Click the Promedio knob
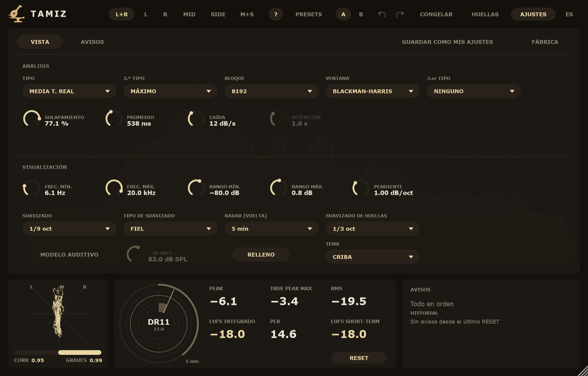Image resolution: width=588 pixels, height=376 pixels. click(114, 119)
